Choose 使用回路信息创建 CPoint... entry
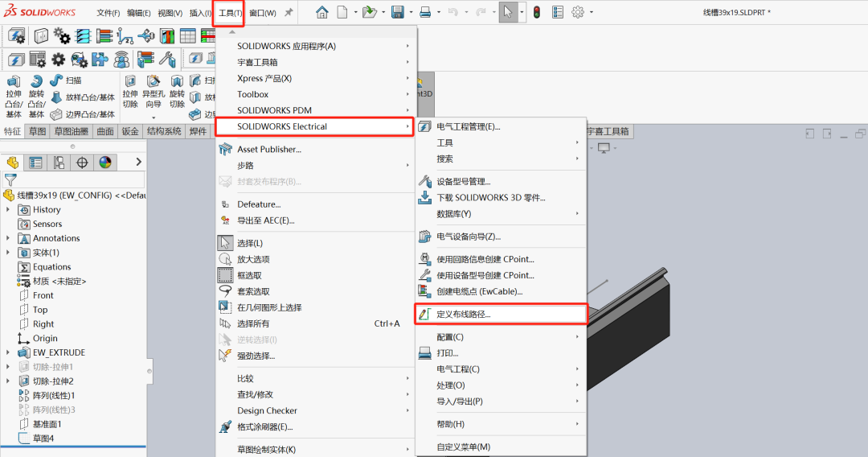The height and width of the screenshot is (457, 868). click(x=501, y=259)
